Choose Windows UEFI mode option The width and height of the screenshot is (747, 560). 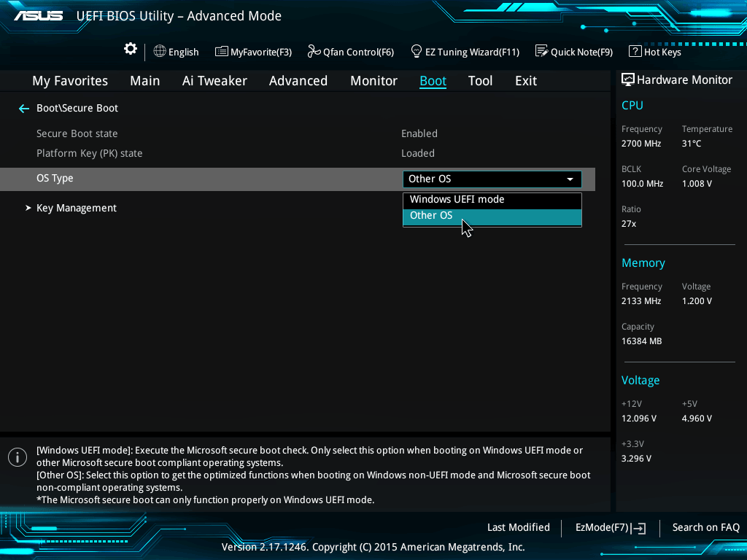point(492,200)
